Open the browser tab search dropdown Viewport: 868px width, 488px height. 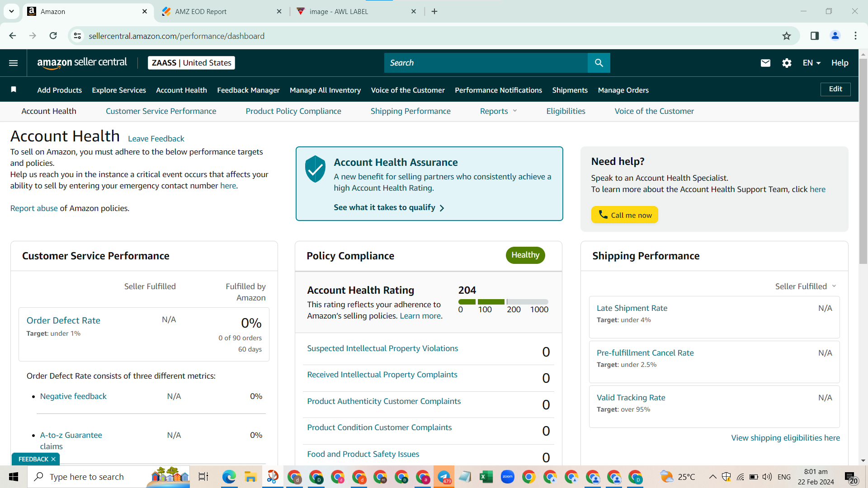[11, 11]
